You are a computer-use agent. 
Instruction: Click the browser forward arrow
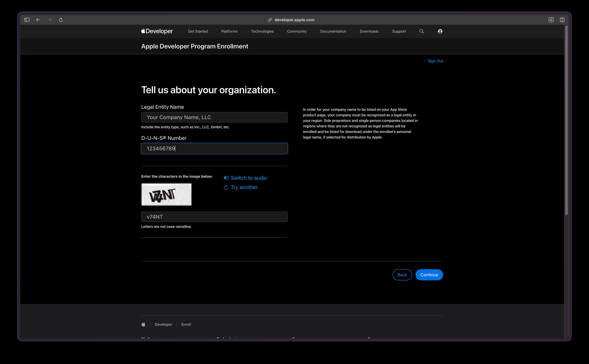click(x=50, y=20)
